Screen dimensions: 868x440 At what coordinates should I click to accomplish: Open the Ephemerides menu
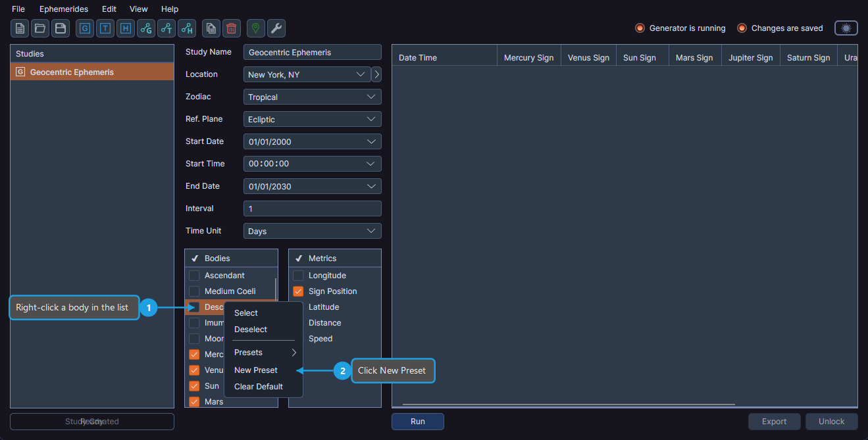point(63,9)
